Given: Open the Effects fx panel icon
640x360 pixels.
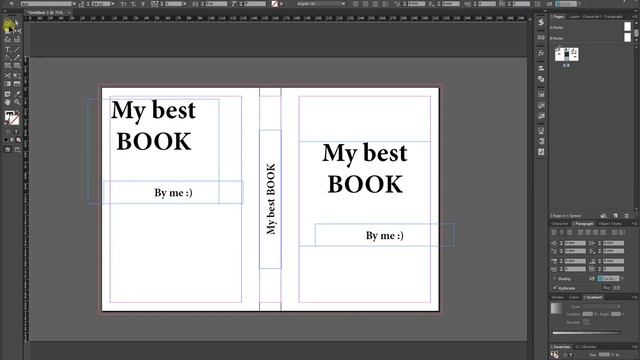Looking at the screenshot, I should pos(541,53).
